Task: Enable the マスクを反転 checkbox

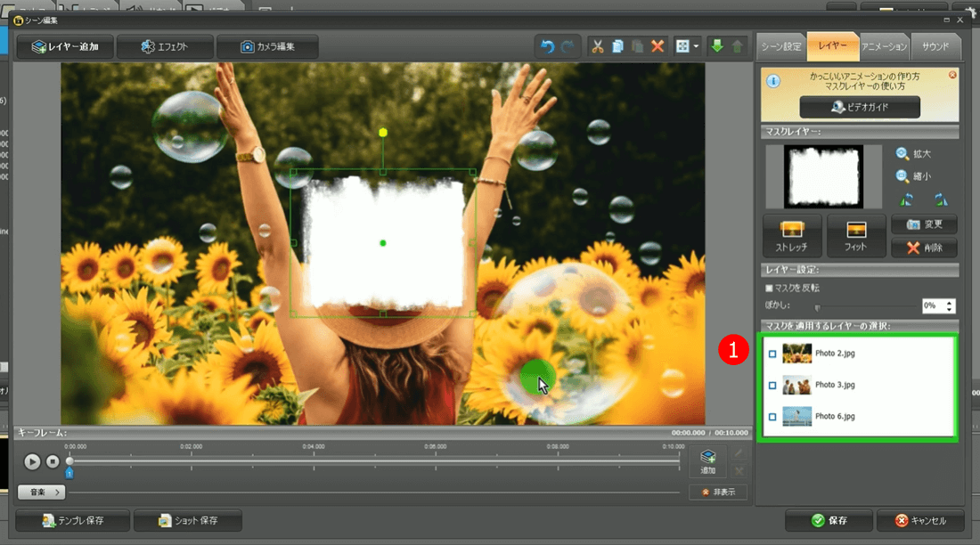Action: click(770, 288)
